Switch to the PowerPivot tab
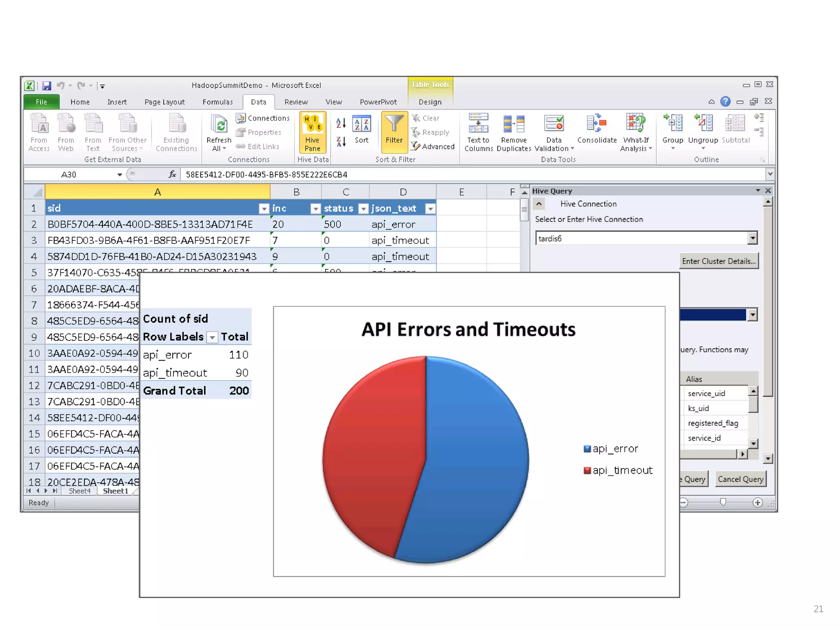Image resolution: width=840 pixels, height=630 pixels. [x=378, y=102]
